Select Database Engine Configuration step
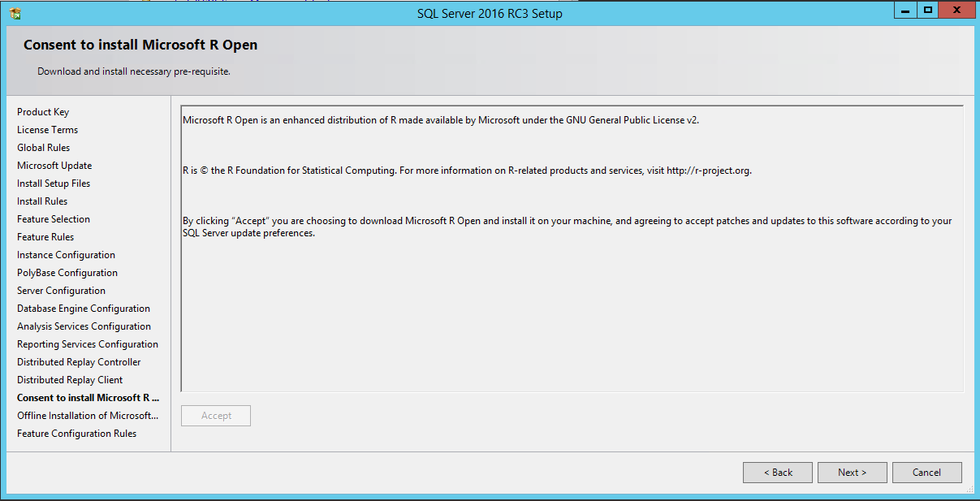This screenshot has width=980, height=501. pyautogui.click(x=84, y=309)
